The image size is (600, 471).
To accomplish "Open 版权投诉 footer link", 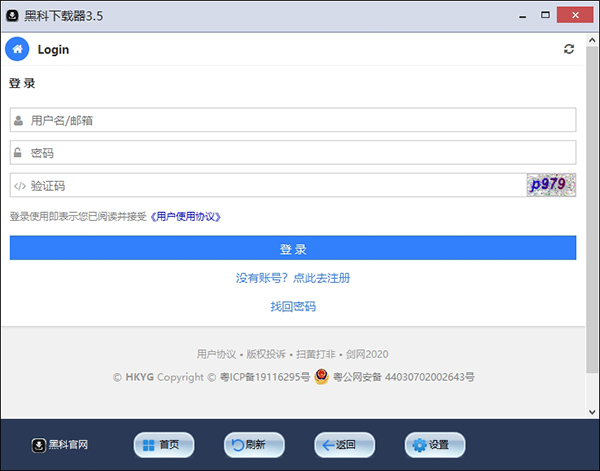I will 266,354.
